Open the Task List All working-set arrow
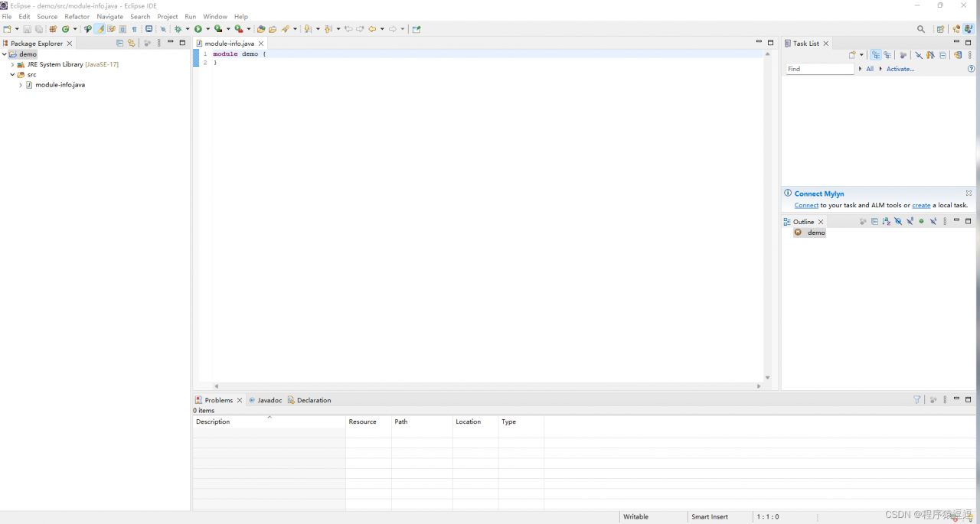 point(860,69)
